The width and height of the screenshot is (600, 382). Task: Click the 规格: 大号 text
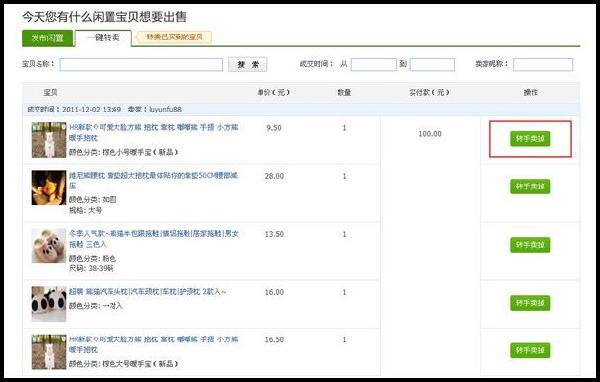pyautogui.click(x=85, y=211)
